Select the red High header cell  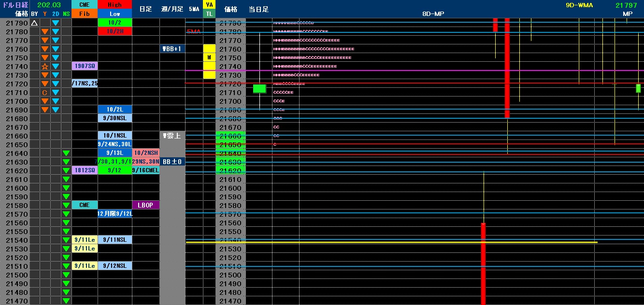coord(114,5)
